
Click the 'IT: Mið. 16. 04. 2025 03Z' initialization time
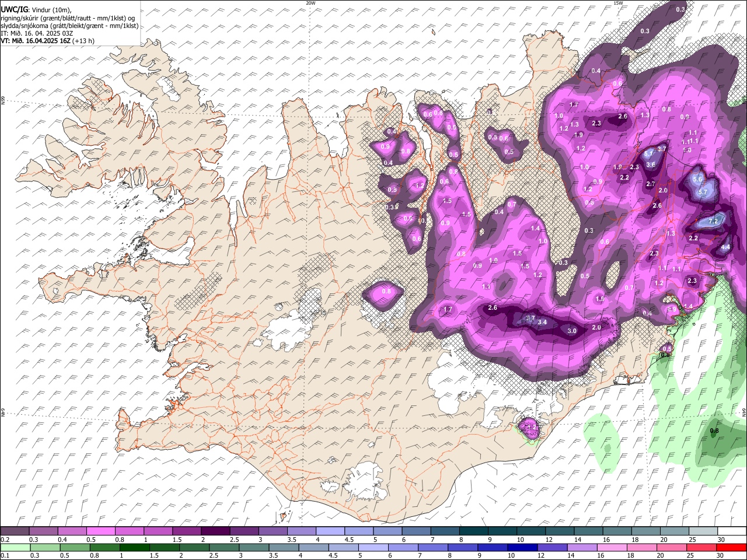click(x=37, y=33)
